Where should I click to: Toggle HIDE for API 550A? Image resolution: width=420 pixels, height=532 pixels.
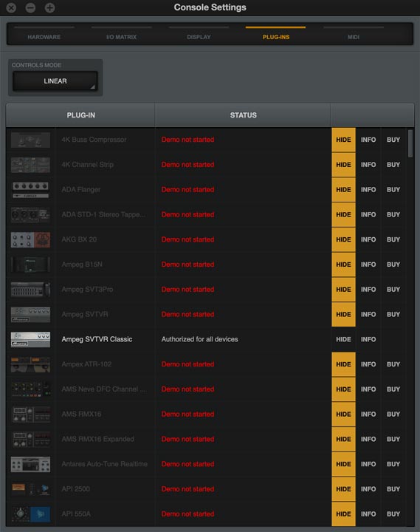click(x=343, y=514)
